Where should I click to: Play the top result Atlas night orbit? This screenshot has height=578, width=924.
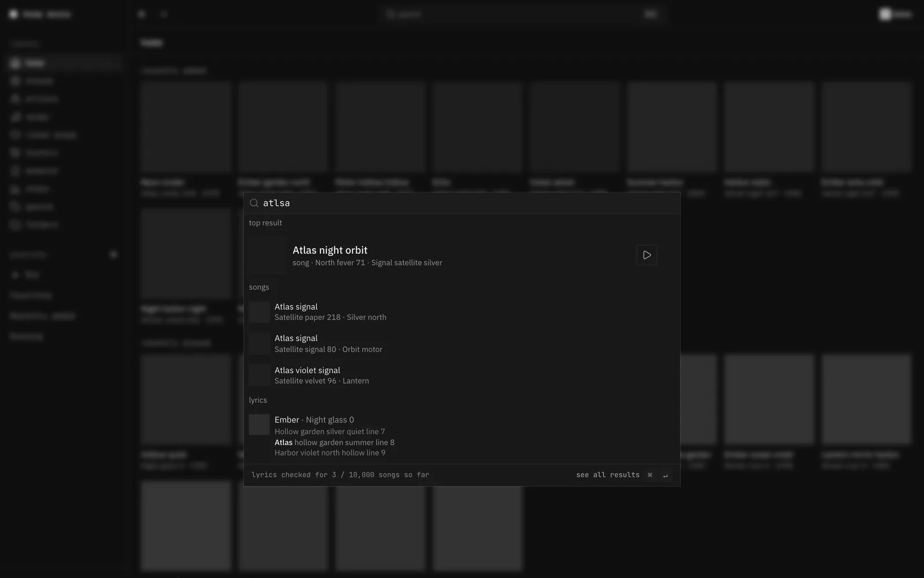tap(647, 255)
